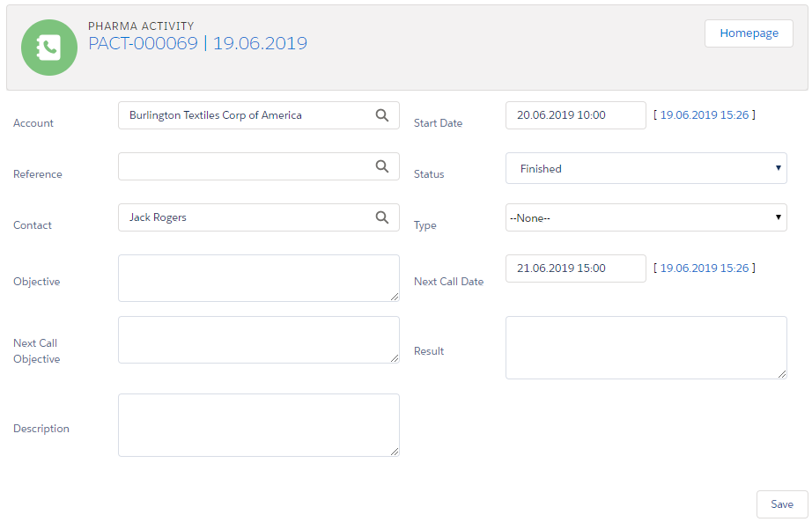The image size is (812, 522).
Task: Click the Reference lookup magnifier icon
Action: tap(382, 166)
